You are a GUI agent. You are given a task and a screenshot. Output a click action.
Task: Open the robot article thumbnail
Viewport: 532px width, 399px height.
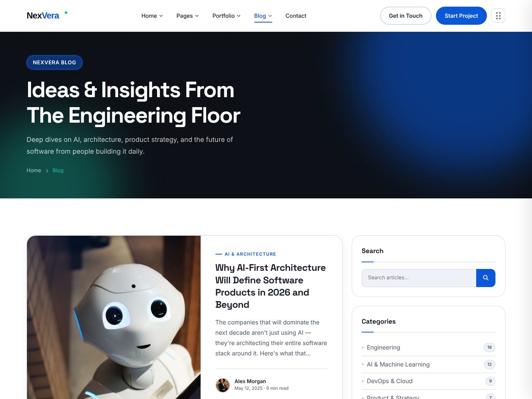[114, 317]
